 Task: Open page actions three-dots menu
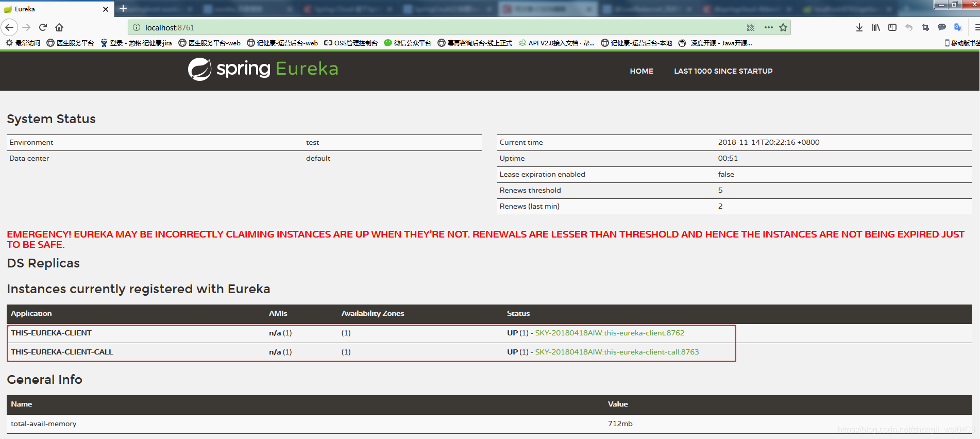769,27
